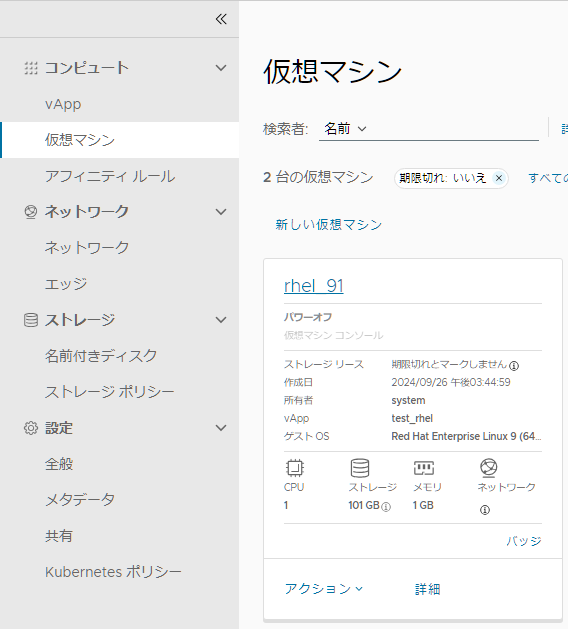Image resolution: width=568 pixels, height=629 pixels.
Task: Click 詳細 on the rhel_91 card
Action: [428, 589]
